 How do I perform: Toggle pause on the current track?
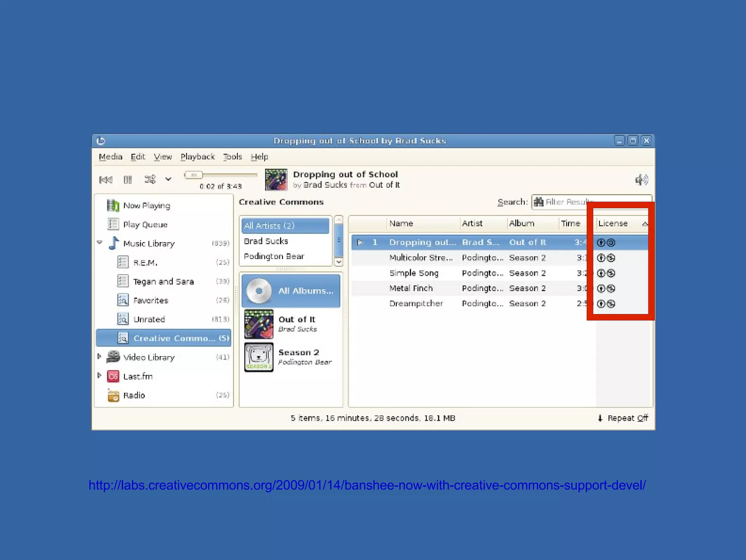(x=127, y=179)
